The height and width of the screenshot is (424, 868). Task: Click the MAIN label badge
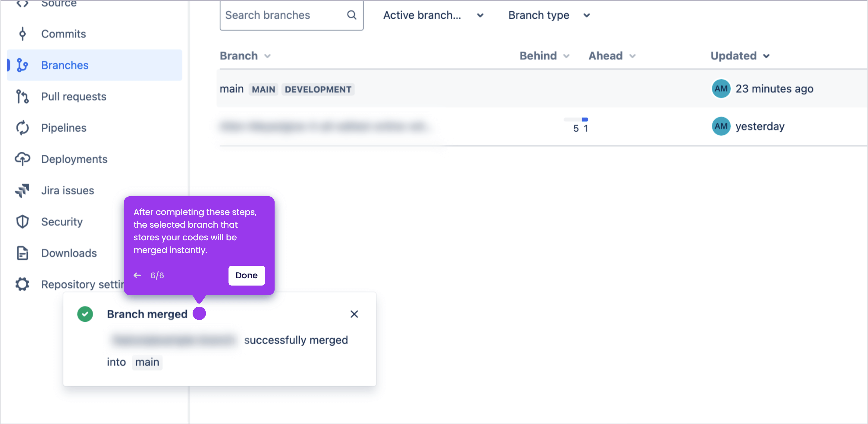[x=263, y=89]
